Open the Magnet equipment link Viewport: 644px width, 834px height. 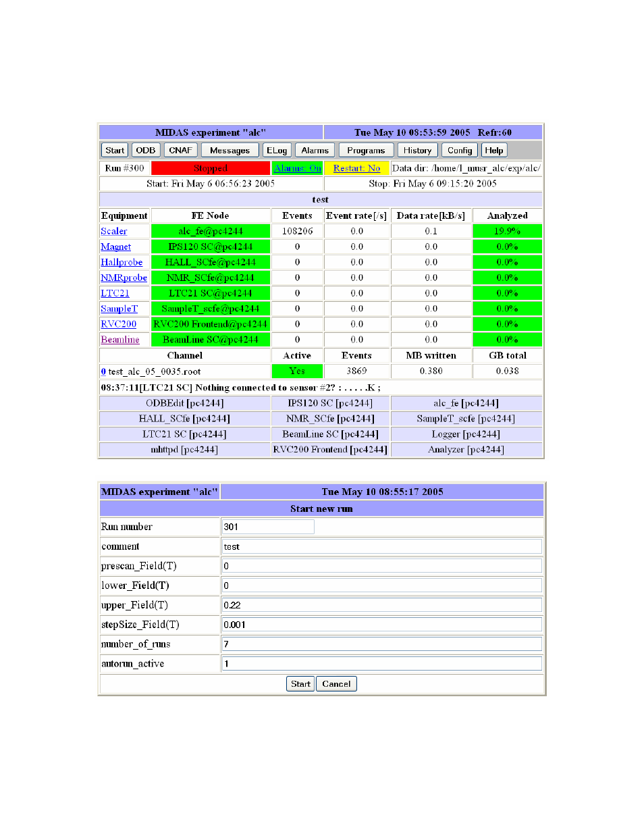116,246
